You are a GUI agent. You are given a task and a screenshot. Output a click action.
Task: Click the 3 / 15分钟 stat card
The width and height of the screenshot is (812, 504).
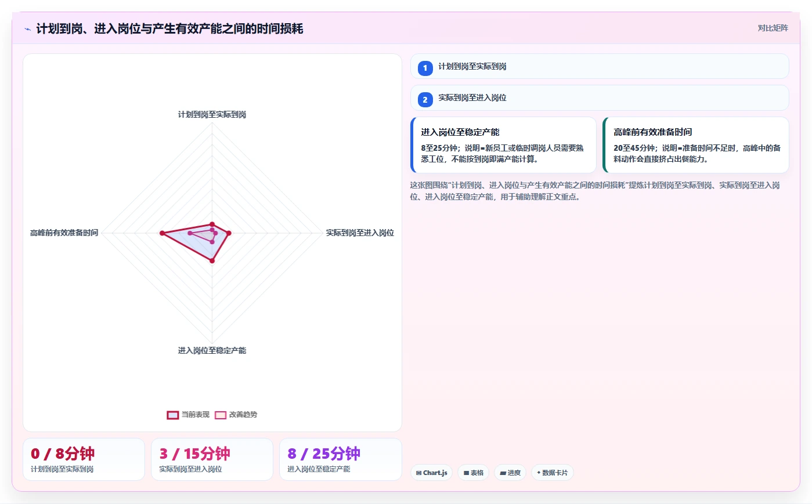[x=212, y=459]
